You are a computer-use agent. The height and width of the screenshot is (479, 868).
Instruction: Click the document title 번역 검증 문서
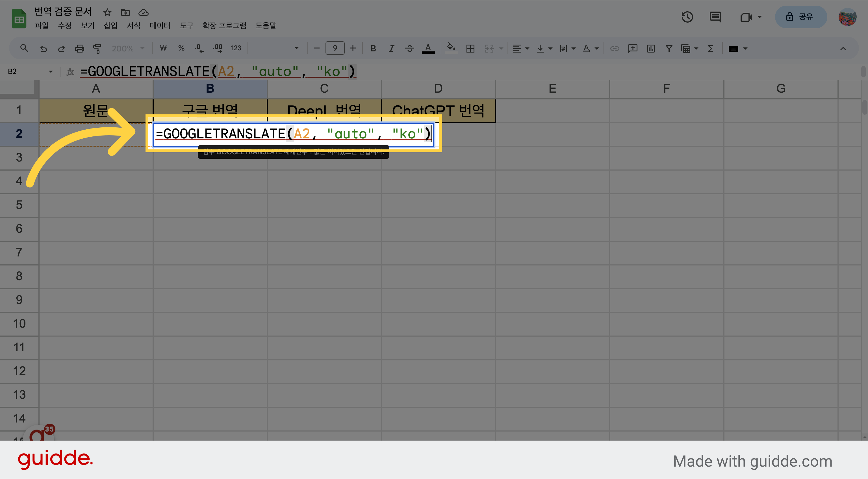63,12
